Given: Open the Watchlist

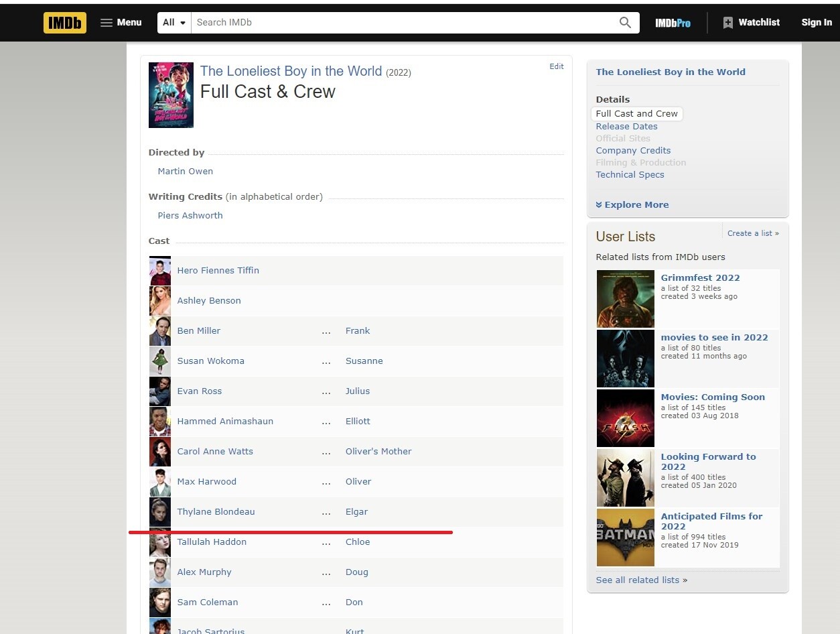Looking at the screenshot, I should click(751, 22).
